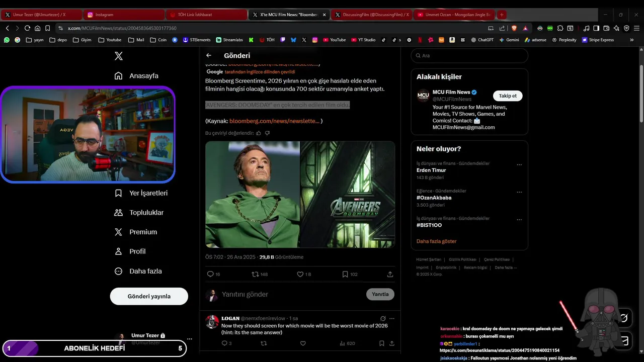This screenshot has width=644, height=362.
Task: Click the address bar URL
Action: click(122, 28)
